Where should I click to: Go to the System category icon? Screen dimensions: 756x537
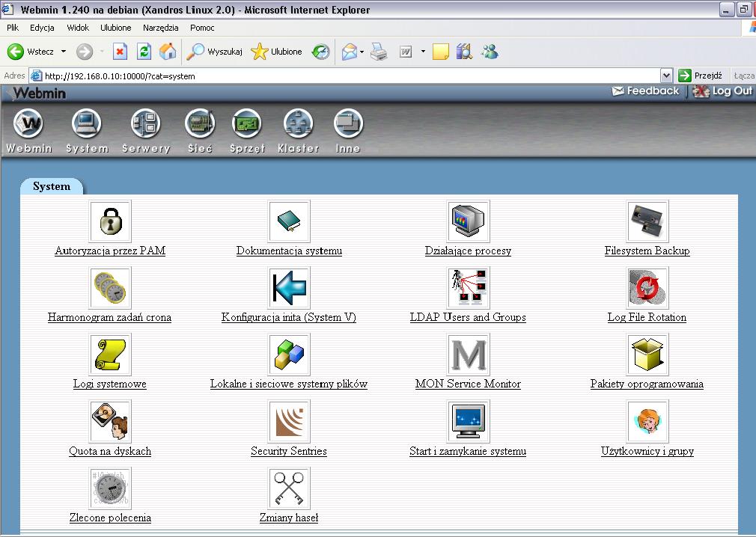click(87, 123)
